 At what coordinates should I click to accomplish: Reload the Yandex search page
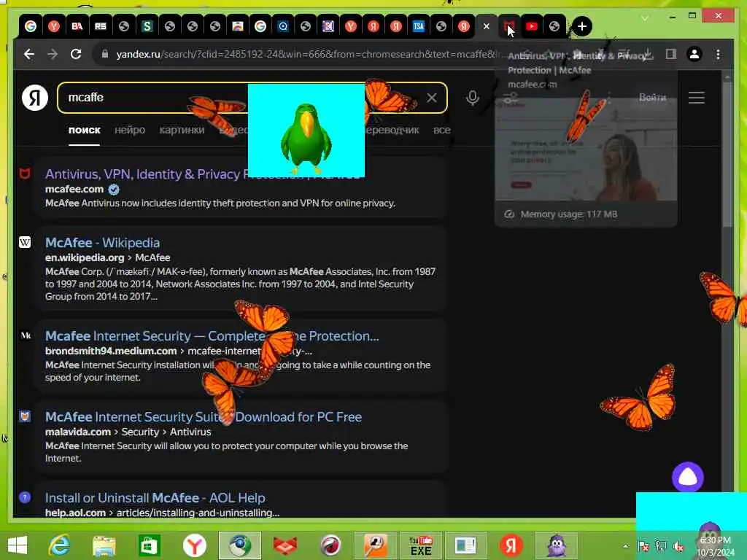click(x=76, y=54)
